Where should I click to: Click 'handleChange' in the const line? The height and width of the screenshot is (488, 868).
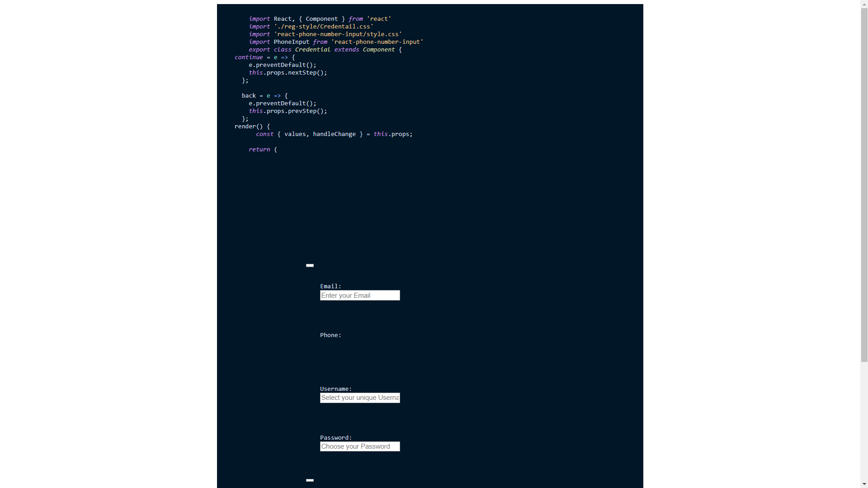[334, 134]
